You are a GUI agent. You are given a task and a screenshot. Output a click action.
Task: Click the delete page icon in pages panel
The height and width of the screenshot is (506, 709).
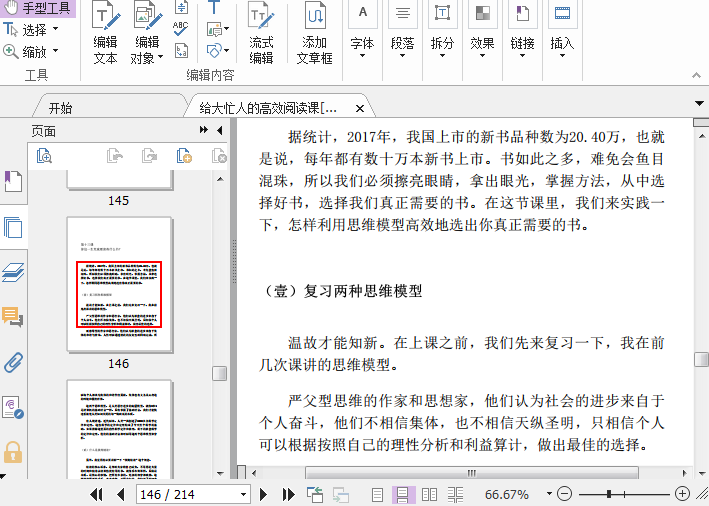tap(219, 156)
